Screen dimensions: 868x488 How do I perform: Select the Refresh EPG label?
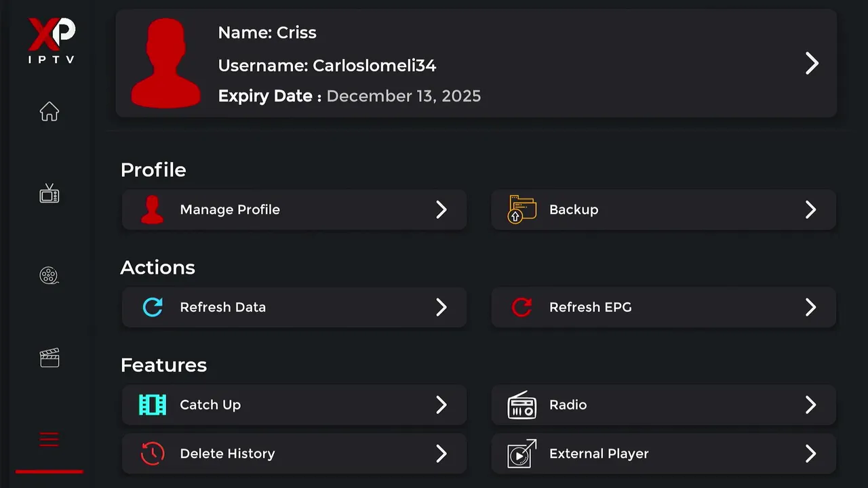coord(590,307)
